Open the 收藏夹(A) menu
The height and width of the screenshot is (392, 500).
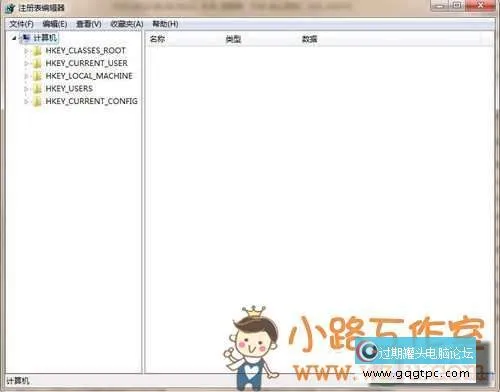(x=127, y=24)
